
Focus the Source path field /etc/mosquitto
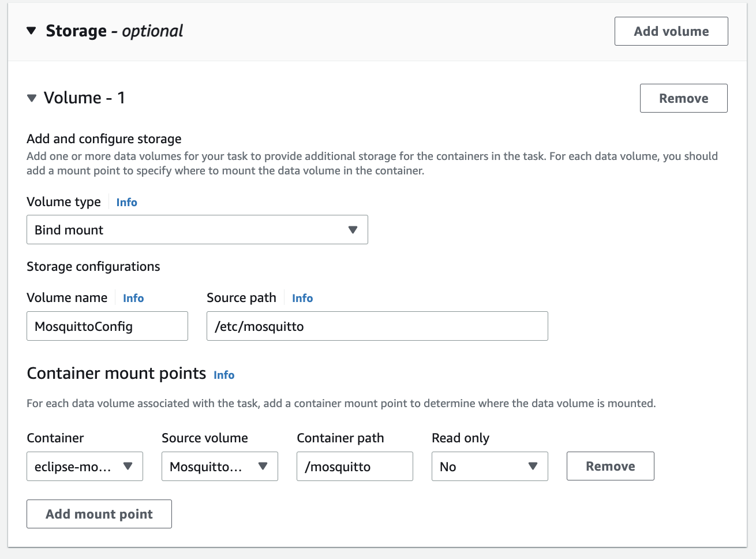coord(377,326)
